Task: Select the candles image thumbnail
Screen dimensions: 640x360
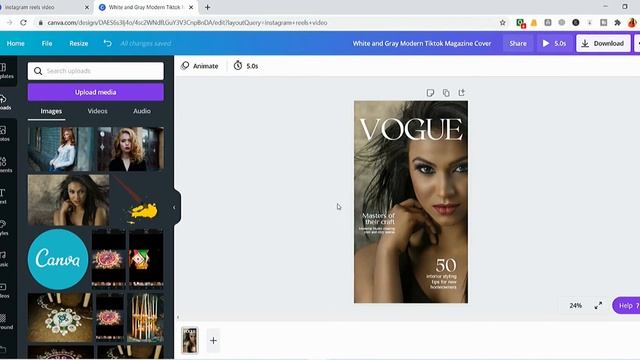Action: [145, 317]
